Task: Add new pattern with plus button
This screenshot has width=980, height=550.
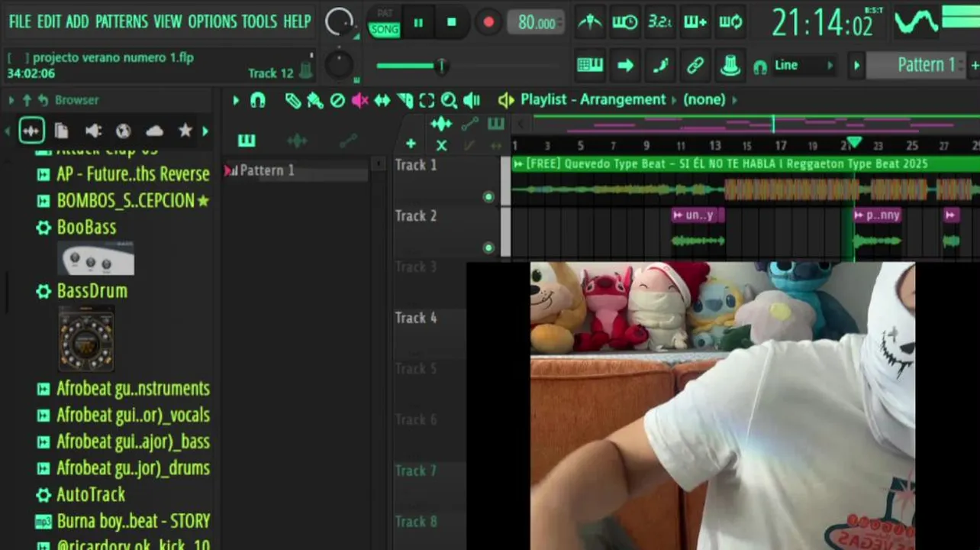Action: click(x=975, y=66)
